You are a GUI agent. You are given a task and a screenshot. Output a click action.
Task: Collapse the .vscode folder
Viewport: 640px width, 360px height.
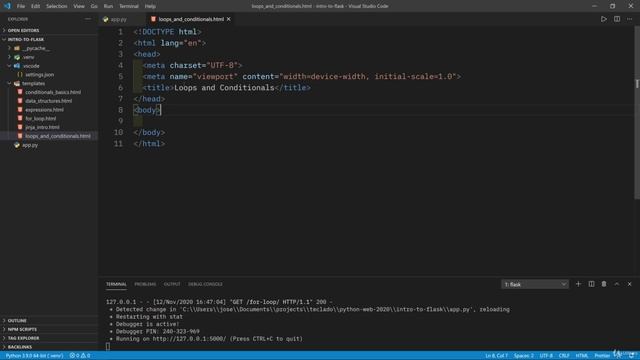pyautogui.click(x=31, y=66)
